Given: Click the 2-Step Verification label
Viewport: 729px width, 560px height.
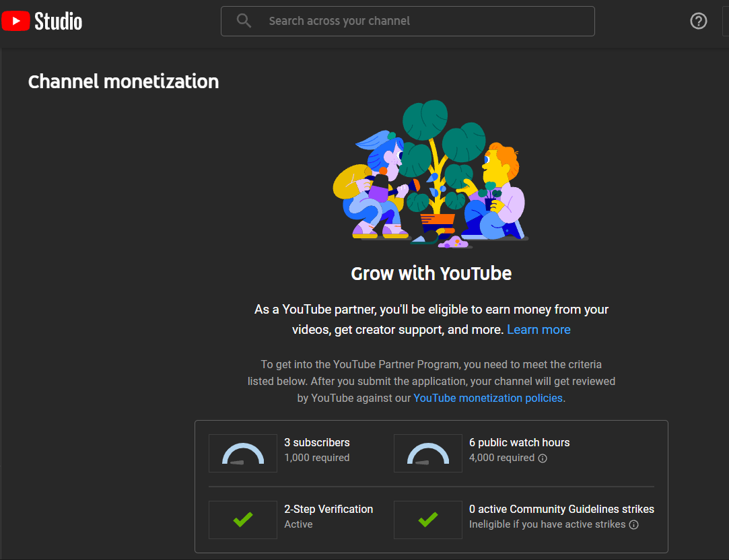Looking at the screenshot, I should (x=328, y=509).
